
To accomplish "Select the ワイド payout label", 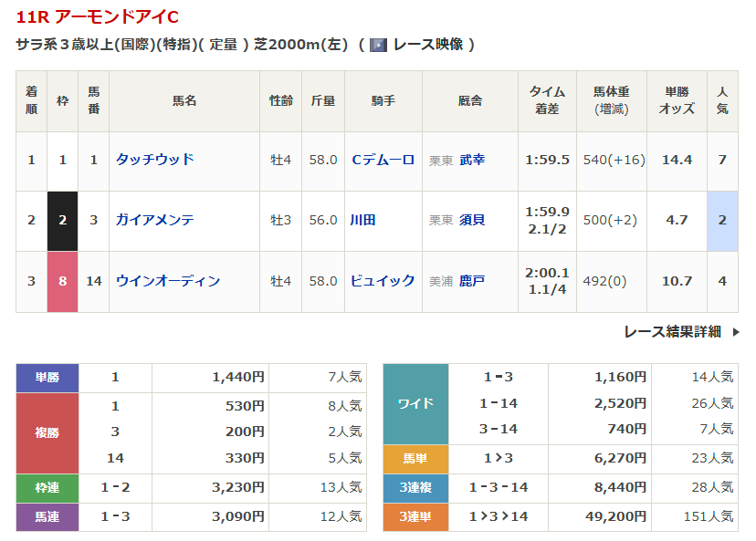I will tap(415, 402).
